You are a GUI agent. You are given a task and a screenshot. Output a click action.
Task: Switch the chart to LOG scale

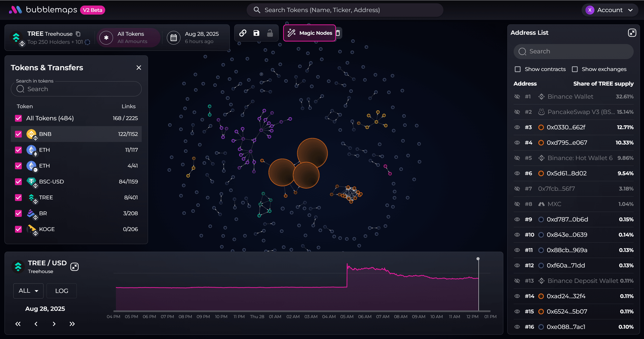[x=62, y=291]
